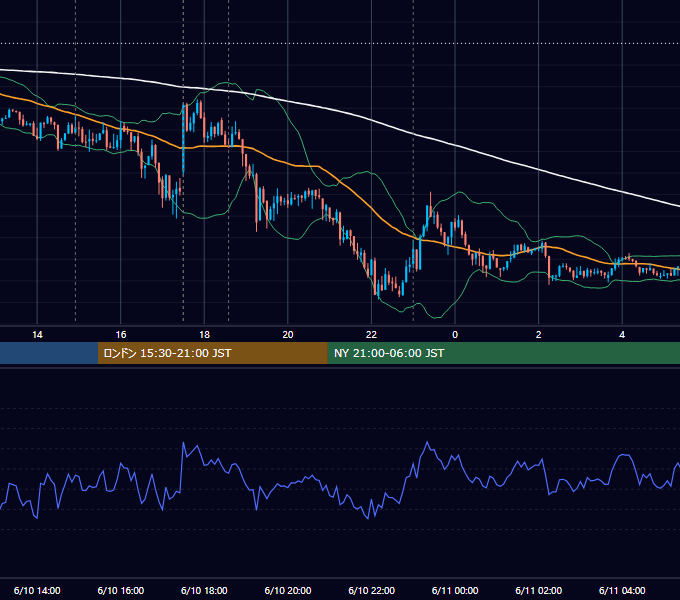Image resolution: width=680 pixels, height=600 pixels.
Task: Click the 6/11 04:00 date label
Action: 622,590
